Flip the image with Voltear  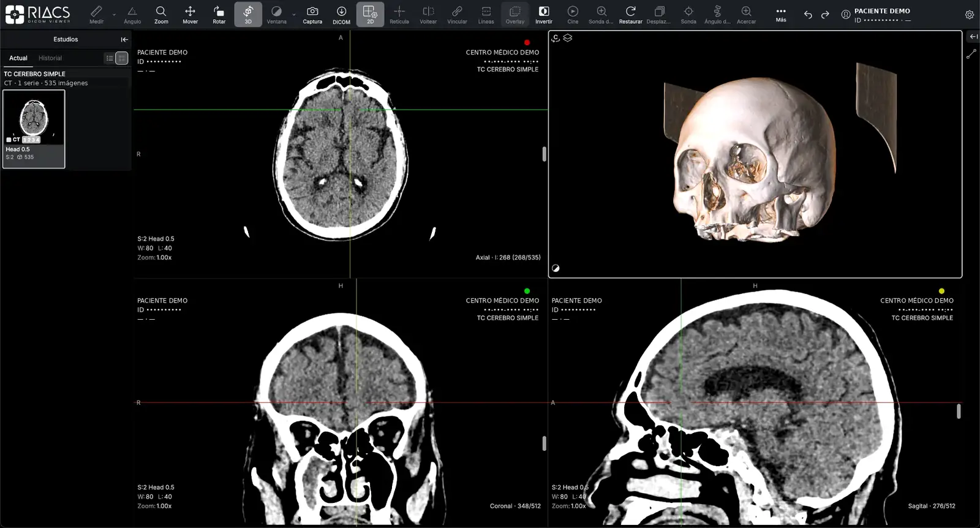coord(428,14)
